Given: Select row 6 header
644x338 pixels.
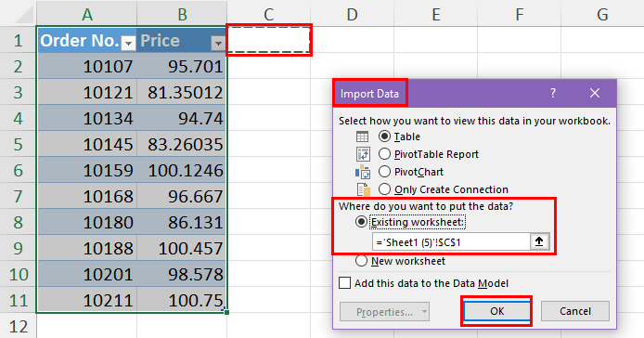Looking at the screenshot, I should point(18,170).
